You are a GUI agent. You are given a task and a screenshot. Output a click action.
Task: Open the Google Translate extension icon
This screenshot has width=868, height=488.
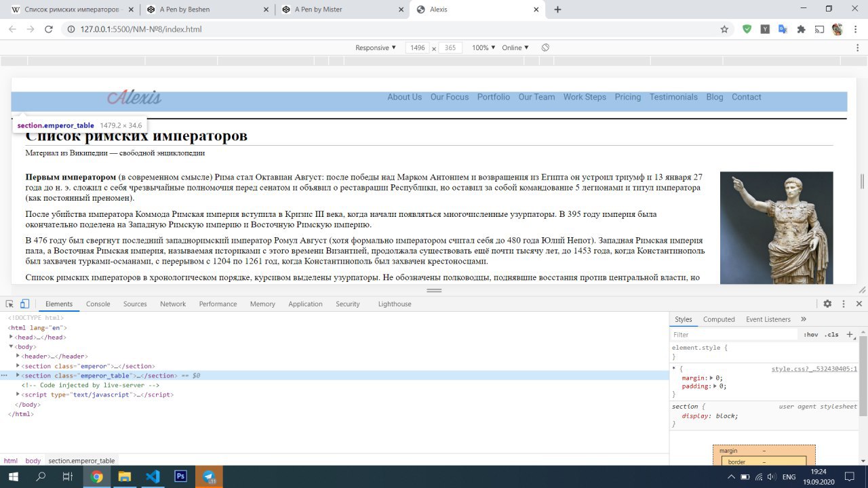783,29
